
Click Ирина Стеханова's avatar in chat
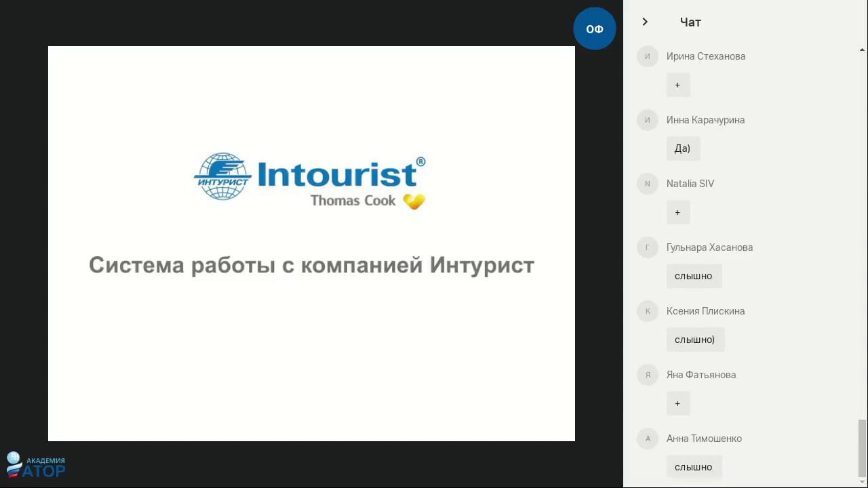648,56
